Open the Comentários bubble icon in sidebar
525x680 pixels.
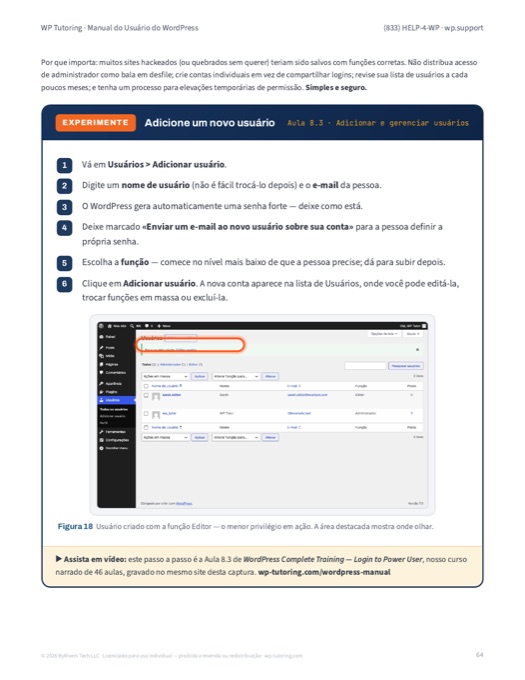click(101, 373)
